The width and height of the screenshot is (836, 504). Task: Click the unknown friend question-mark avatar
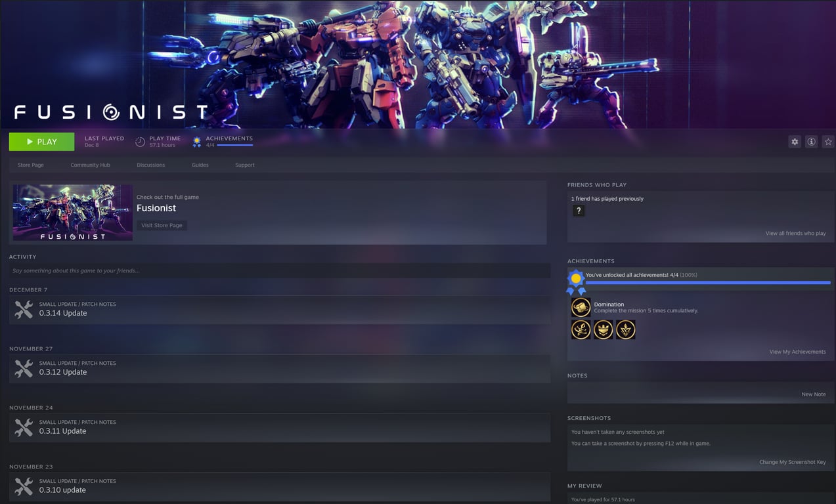pos(578,210)
